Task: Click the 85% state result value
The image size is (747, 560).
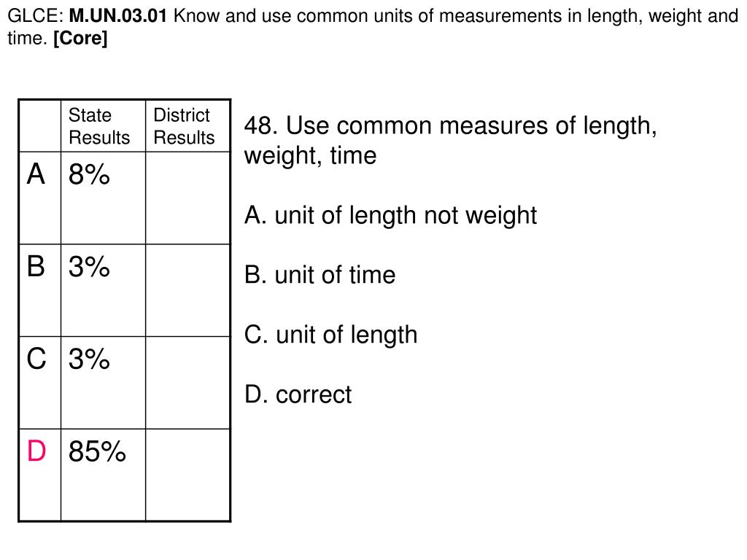Action: pos(97,451)
